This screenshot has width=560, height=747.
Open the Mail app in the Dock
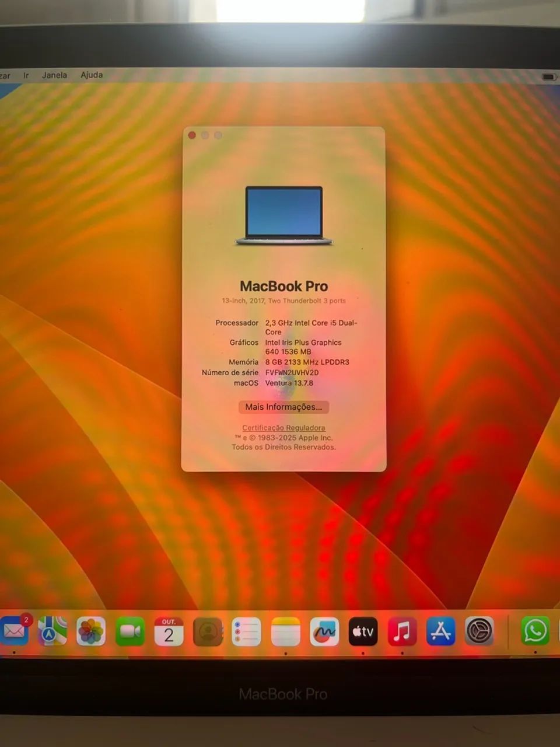(x=13, y=631)
